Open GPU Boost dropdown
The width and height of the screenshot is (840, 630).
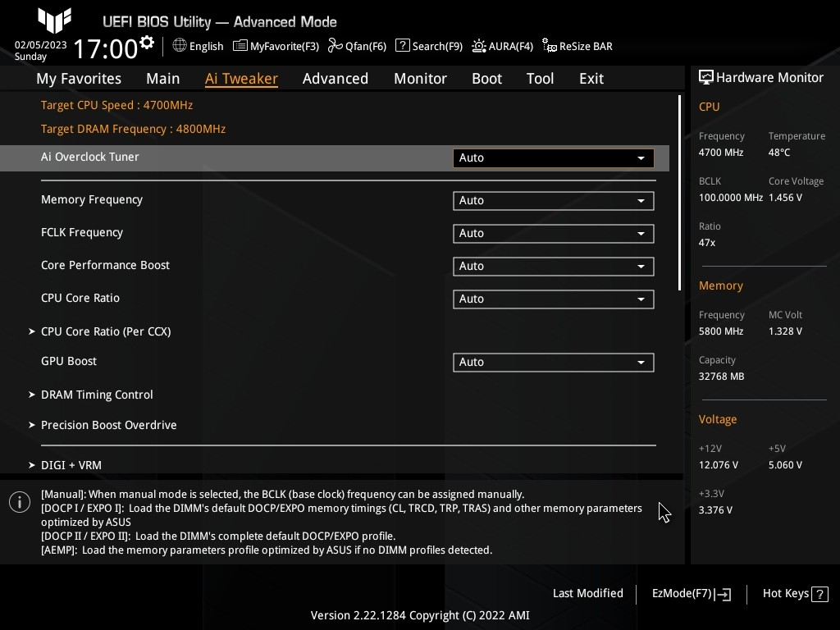[x=553, y=362]
